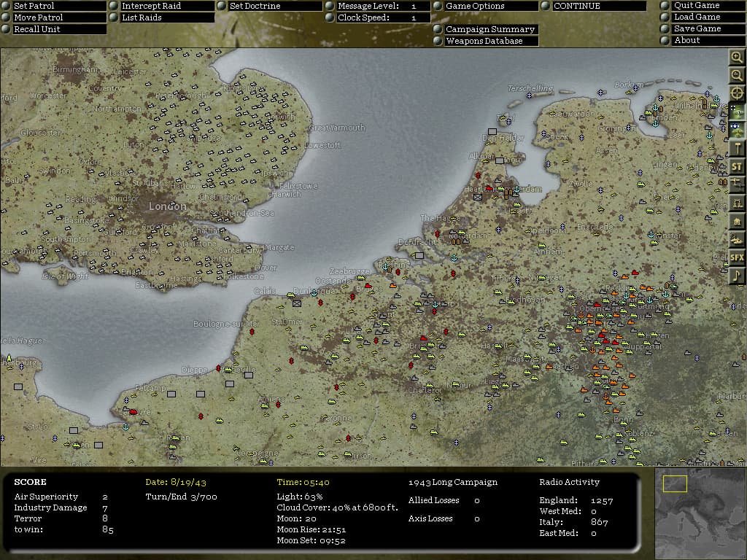Click the Terschelling island label

coord(530,88)
